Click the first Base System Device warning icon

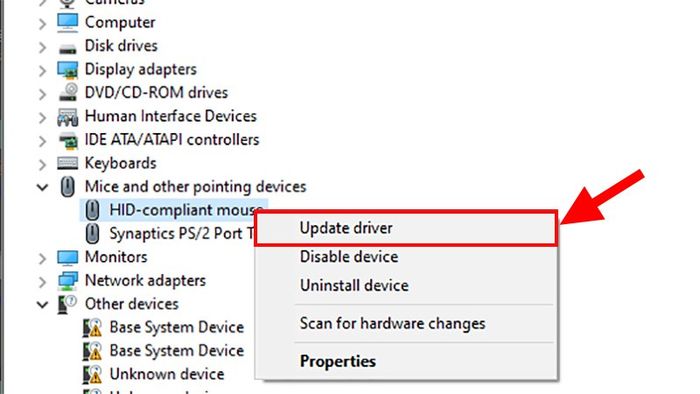pyautogui.click(x=92, y=328)
